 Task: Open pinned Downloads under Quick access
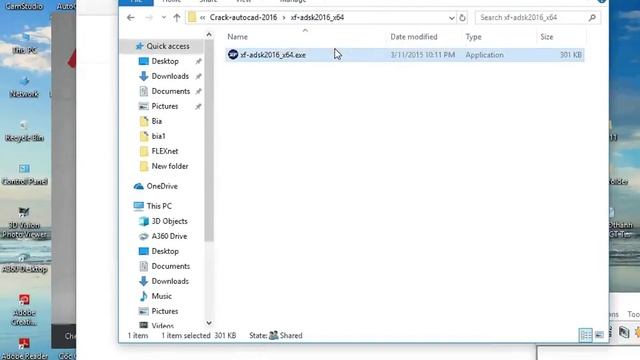tap(170, 76)
